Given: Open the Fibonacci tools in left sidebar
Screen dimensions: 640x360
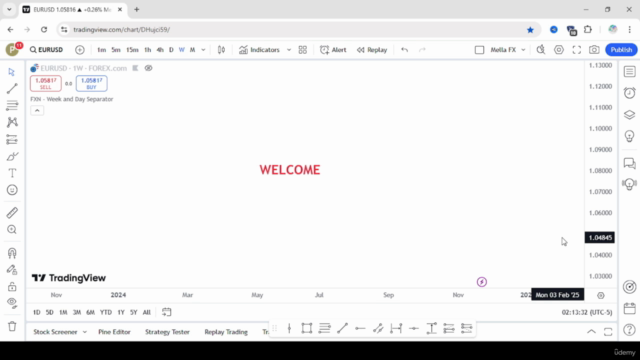Looking at the screenshot, I should [x=12, y=105].
